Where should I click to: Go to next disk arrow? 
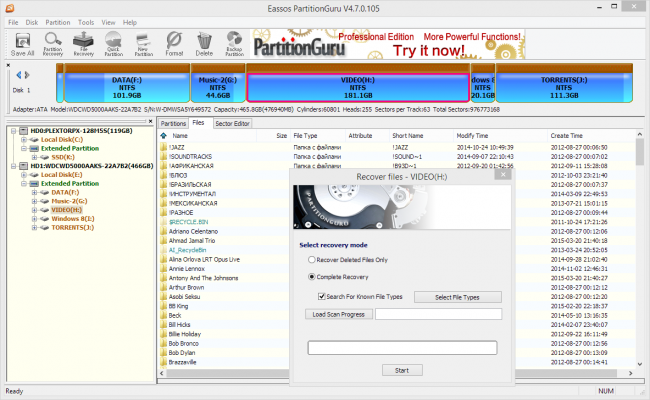(x=27, y=75)
